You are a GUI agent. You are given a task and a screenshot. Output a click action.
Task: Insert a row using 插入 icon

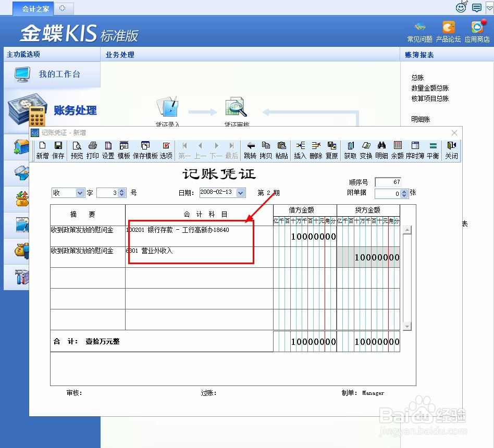click(x=300, y=150)
